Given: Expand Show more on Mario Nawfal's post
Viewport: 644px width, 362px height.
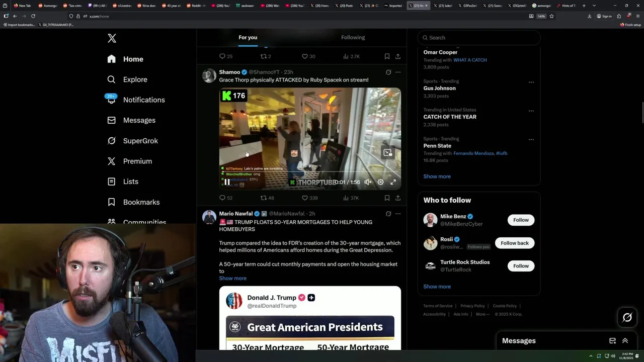Looking at the screenshot, I should click(232, 278).
